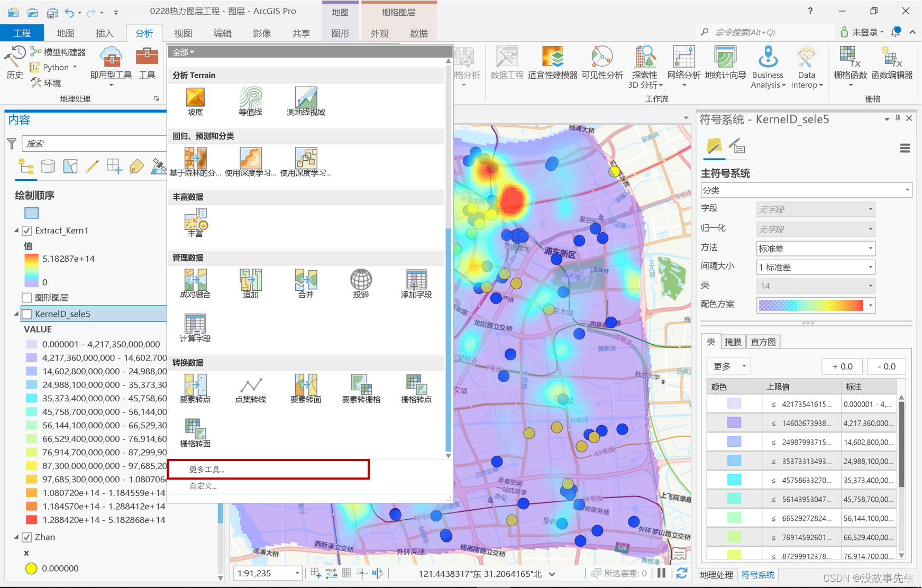The height and width of the screenshot is (588, 922).
Task: Toggle 图形图层 layer visibility
Action: point(27,297)
